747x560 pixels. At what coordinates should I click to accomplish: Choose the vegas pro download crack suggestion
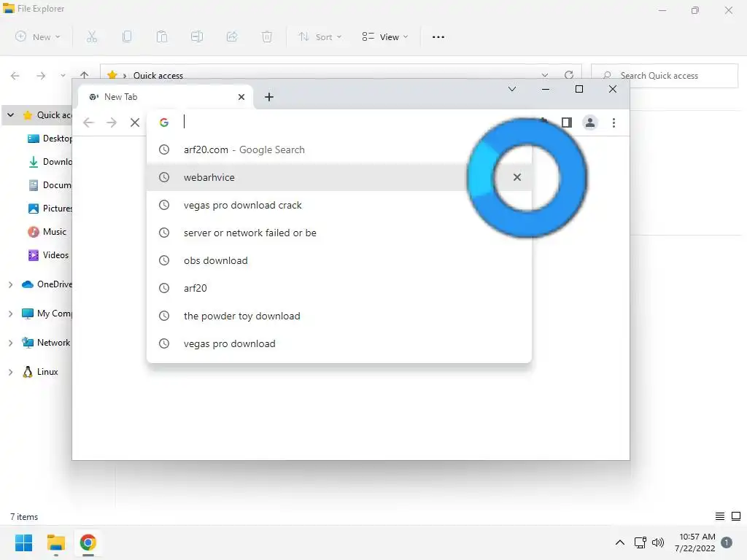[338, 205]
